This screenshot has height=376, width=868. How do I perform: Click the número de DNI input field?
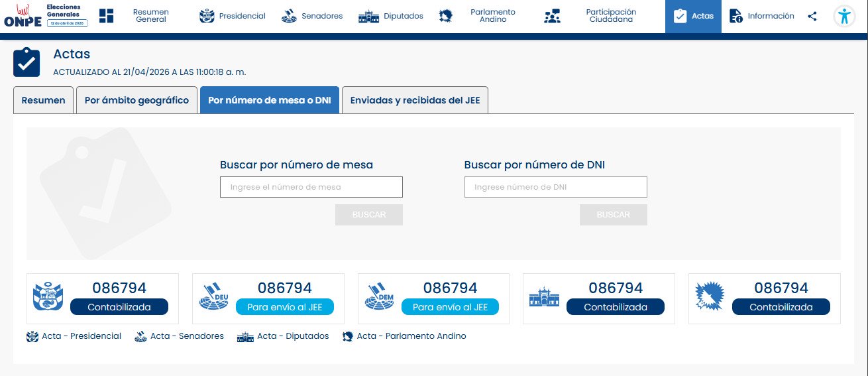click(x=555, y=187)
